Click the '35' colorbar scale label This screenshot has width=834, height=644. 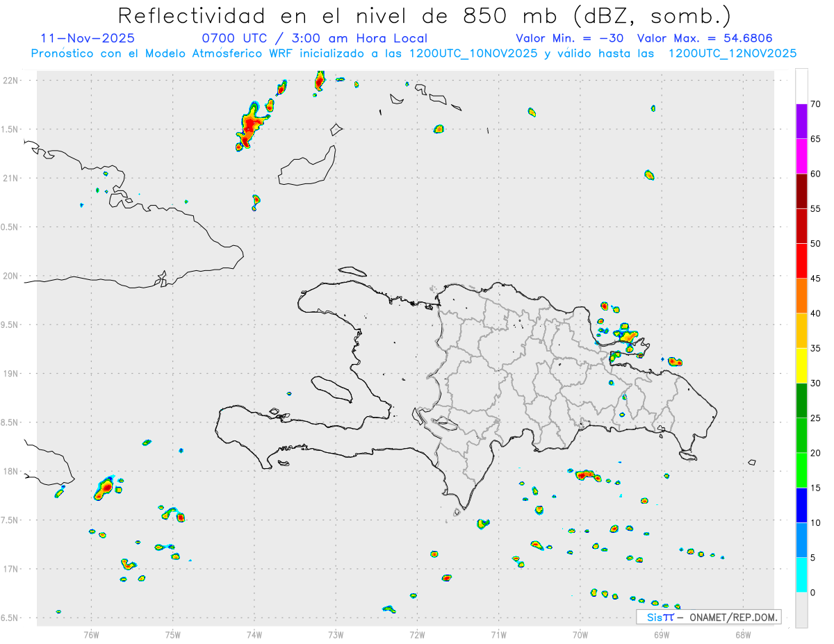click(x=815, y=348)
